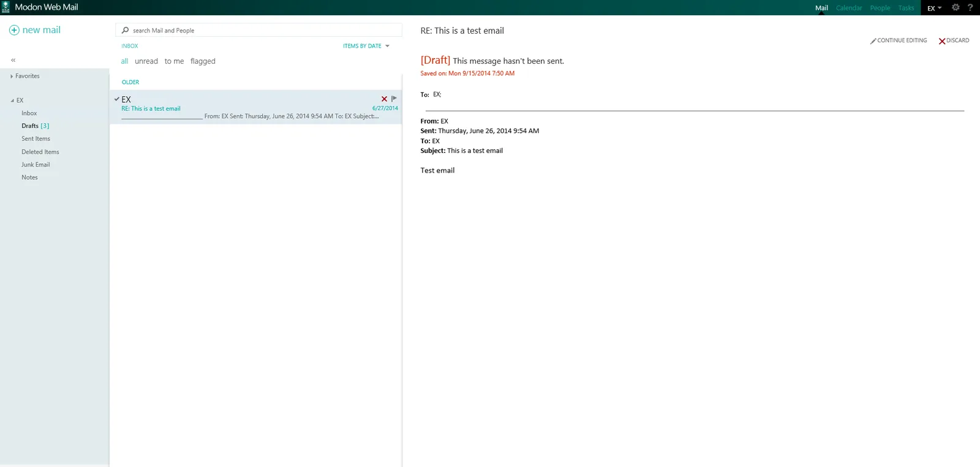980x467 pixels.
Task: Click Continue Editing text
Action: click(x=902, y=40)
